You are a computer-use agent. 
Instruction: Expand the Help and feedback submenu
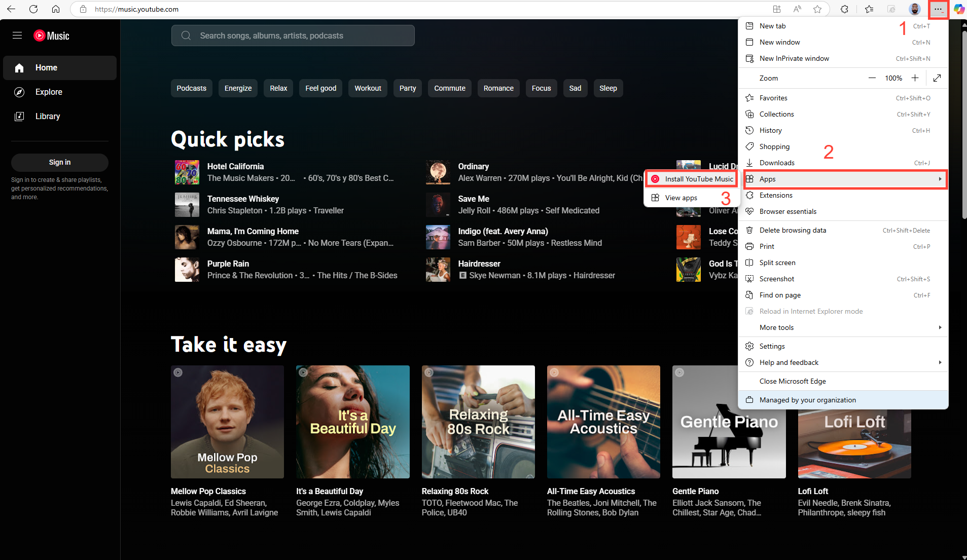coord(941,362)
